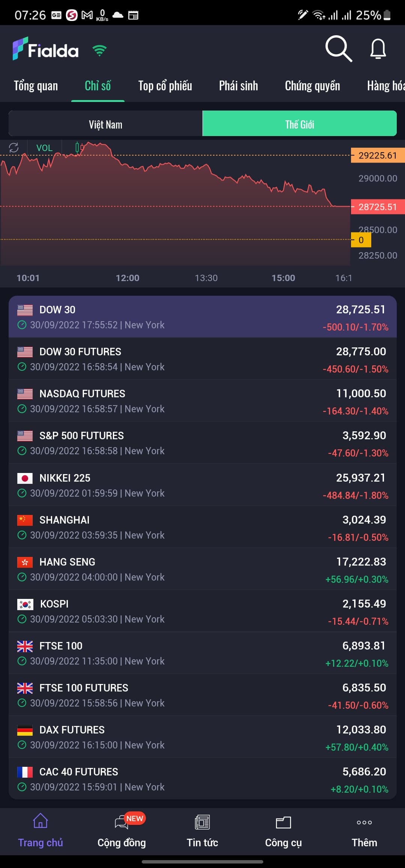Toggle the VOL indicator on chart
The width and height of the screenshot is (405, 868).
click(44, 148)
